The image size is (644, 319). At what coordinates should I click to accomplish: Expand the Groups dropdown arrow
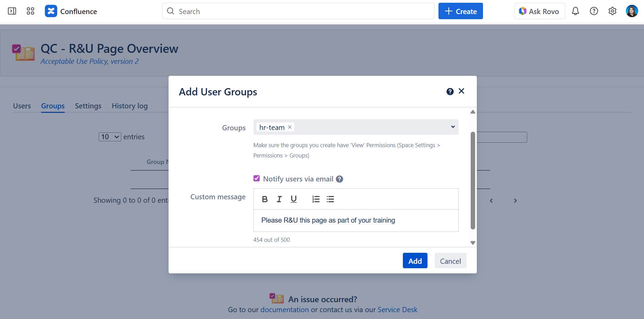tap(453, 127)
